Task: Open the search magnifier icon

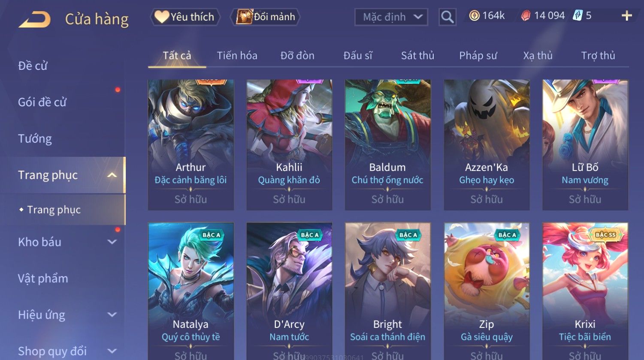Action: click(447, 17)
